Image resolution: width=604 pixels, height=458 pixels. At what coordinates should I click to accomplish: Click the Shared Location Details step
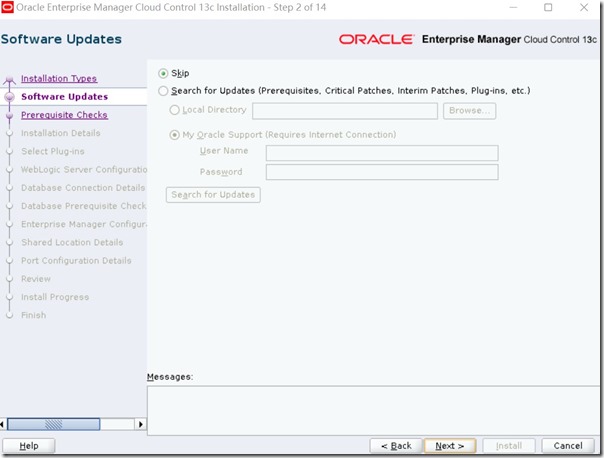coord(72,242)
